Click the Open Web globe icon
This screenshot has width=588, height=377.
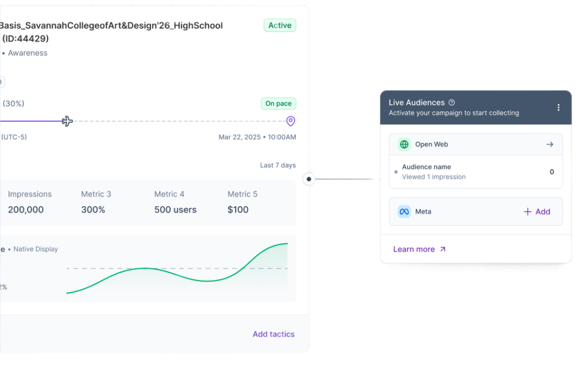(404, 144)
